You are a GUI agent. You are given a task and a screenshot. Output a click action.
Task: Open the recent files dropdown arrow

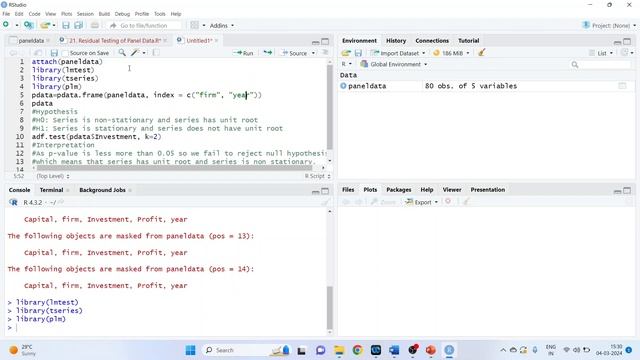(53, 25)
